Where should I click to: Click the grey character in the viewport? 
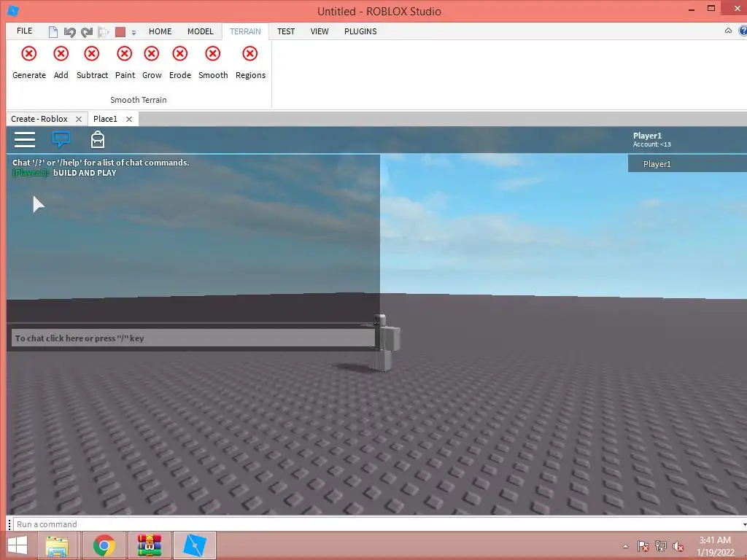tap(386, 342)
